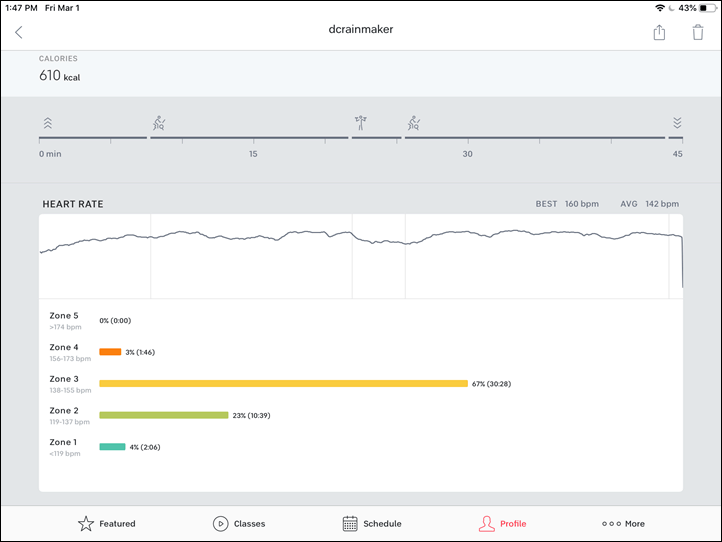
Task: Select the Profile tab
Action: pos(502,524)
